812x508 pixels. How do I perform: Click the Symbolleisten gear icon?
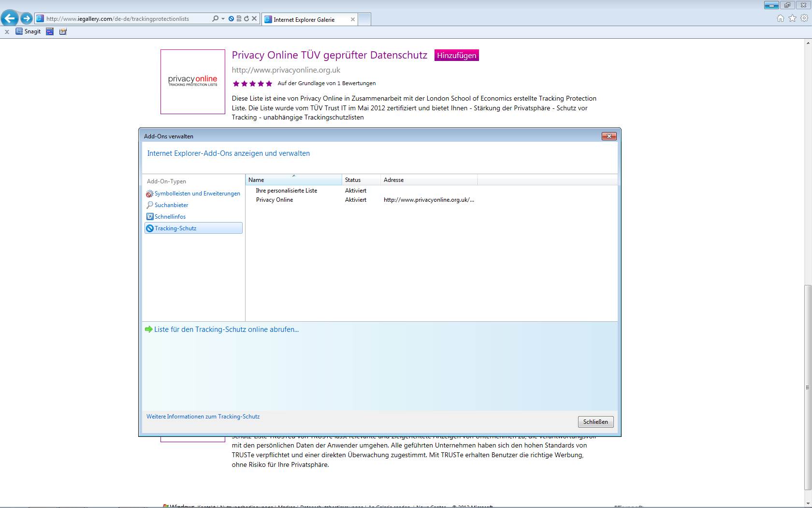150,194
